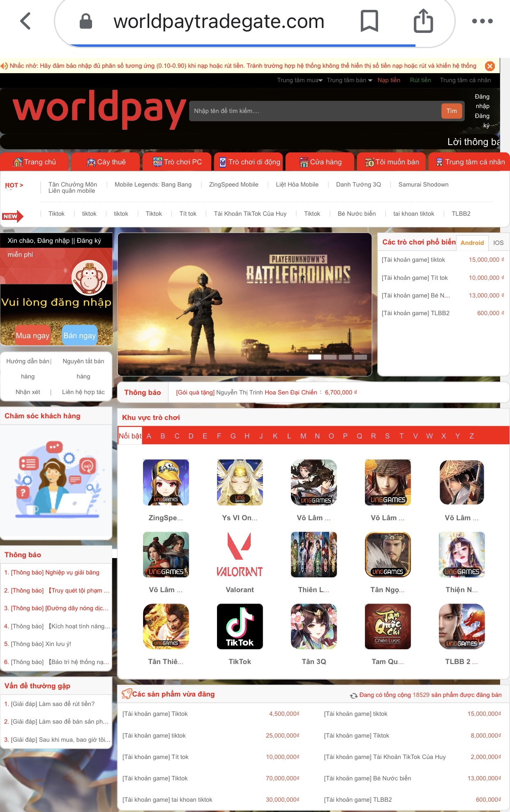Viewport: 510px width, 812px height.
Task: Open the three-dot browser menu
Action: coord(482,21)
